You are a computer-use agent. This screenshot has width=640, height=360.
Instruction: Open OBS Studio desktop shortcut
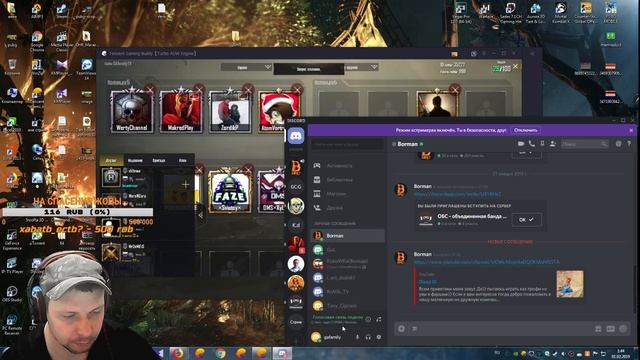(x=12, y=293)
